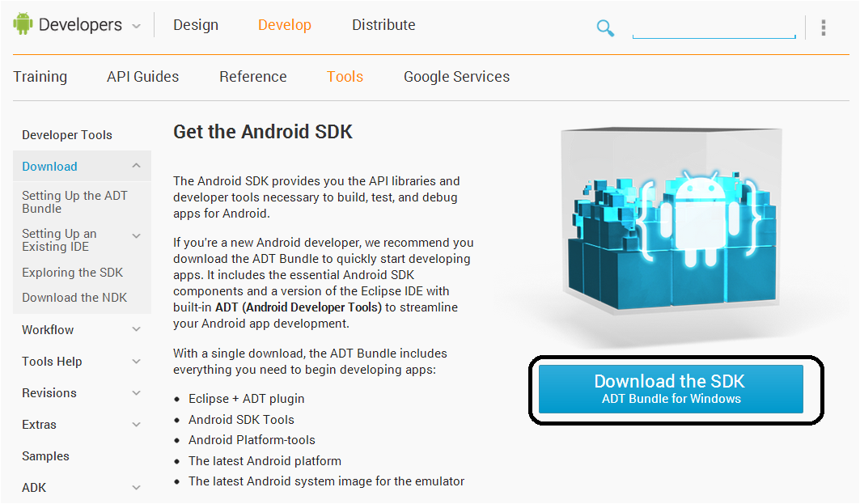860x504 pixels.
Task: Select the Training tab
Action: coord(40,76)
